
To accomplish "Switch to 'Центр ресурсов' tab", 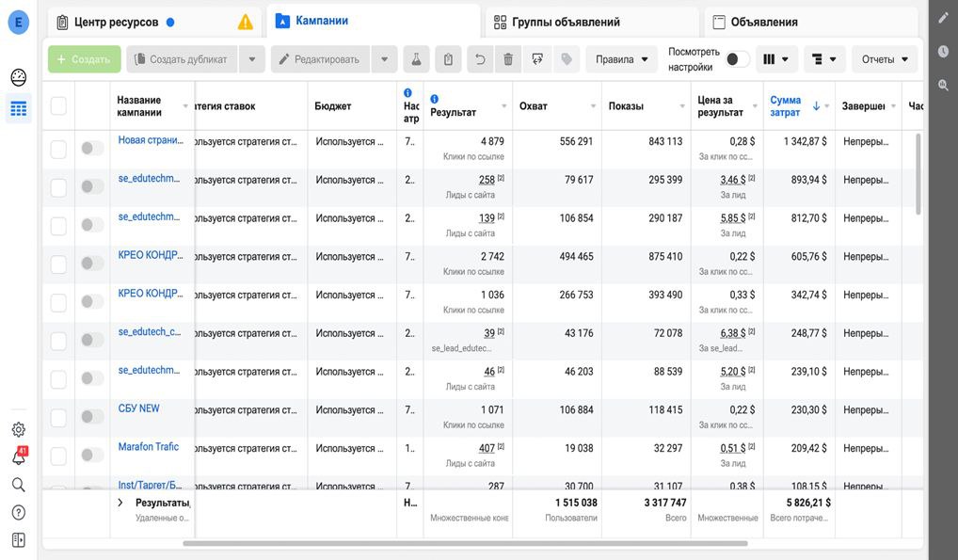I will click(154, 22).
